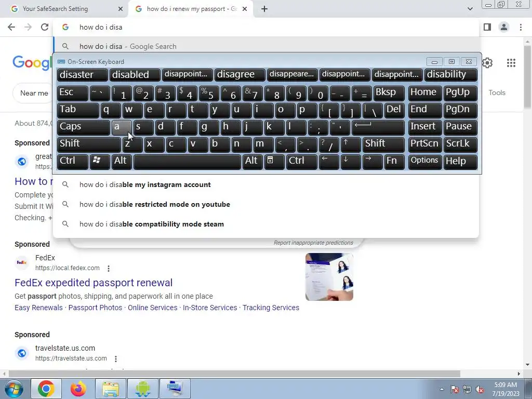Click the Passport Photos sitelink
The width and height of the screenshot is (532, 399).
tap(95, 308)
